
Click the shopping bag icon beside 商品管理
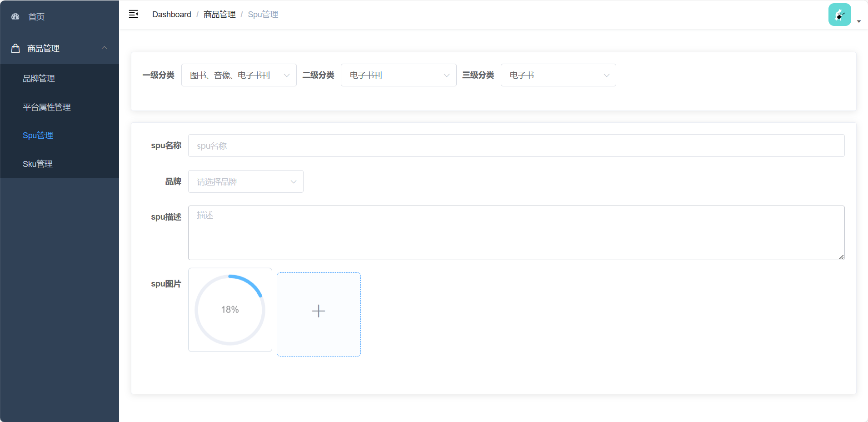15,48
